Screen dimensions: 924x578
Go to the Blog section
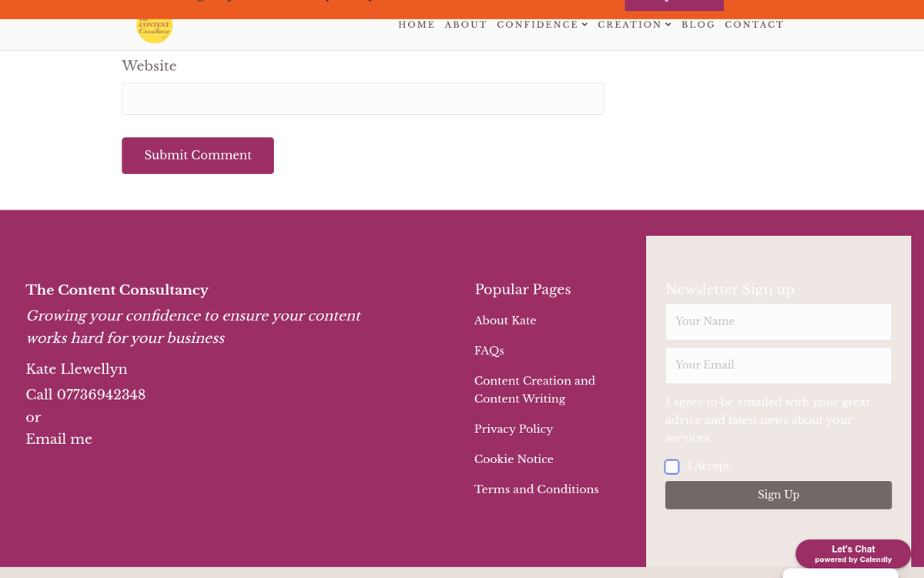tap(698, 25)
